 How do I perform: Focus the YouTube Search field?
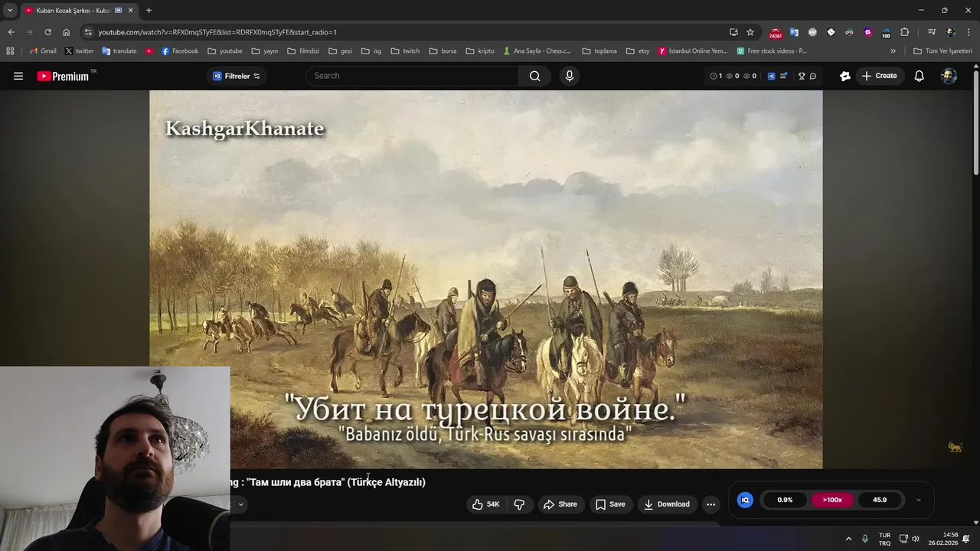[x=413, y=76]
